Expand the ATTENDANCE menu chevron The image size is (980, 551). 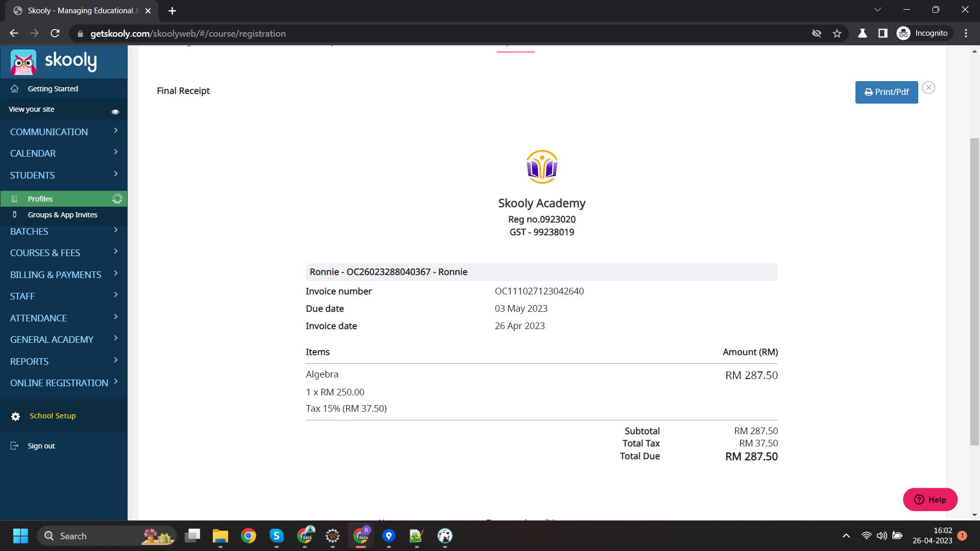116,317
